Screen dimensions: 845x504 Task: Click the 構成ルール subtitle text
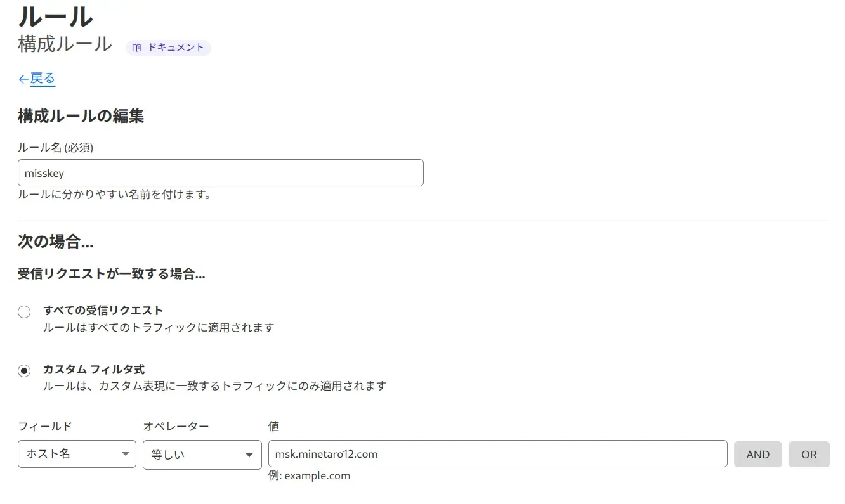pos(65,44)
